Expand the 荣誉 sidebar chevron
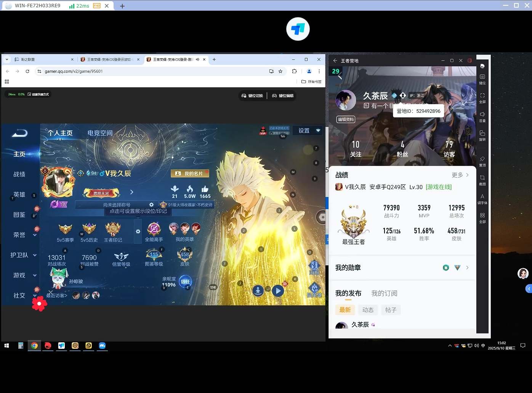532x393 pixels. (35, 235)
